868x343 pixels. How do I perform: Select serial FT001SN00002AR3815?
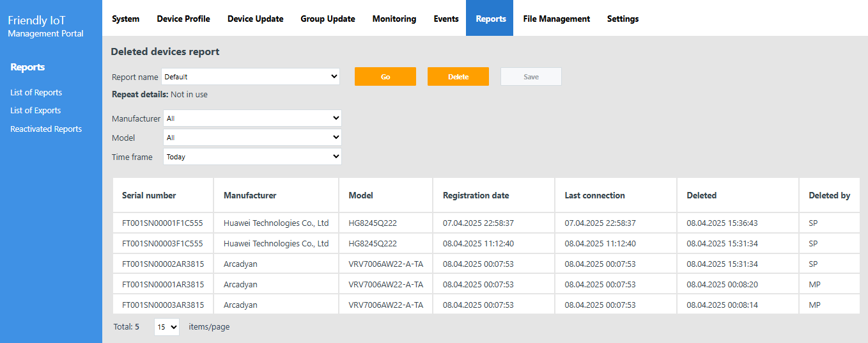pos(163,264)
